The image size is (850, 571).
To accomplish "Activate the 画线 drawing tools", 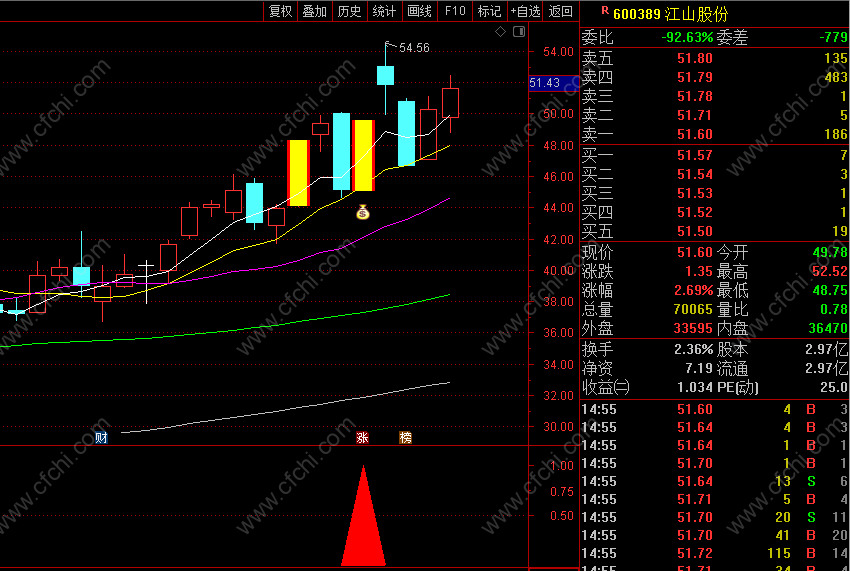I will (x=419, y=11).
